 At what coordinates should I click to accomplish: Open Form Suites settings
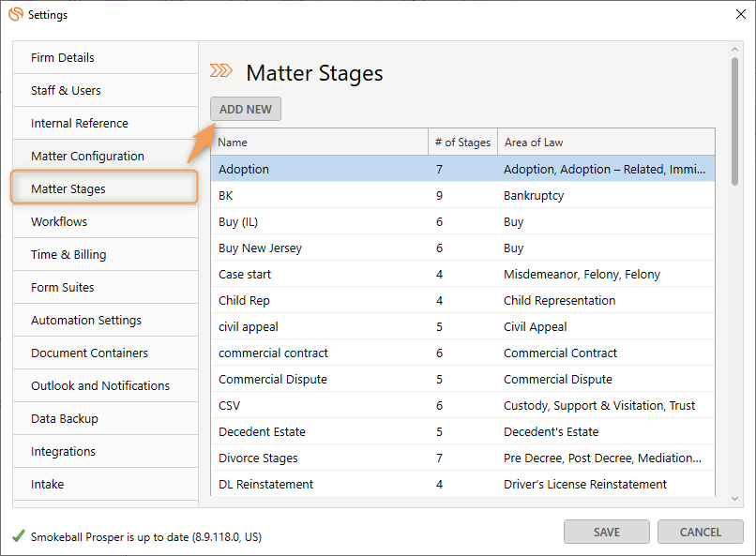pyautogui.click(x=105, y=287)
